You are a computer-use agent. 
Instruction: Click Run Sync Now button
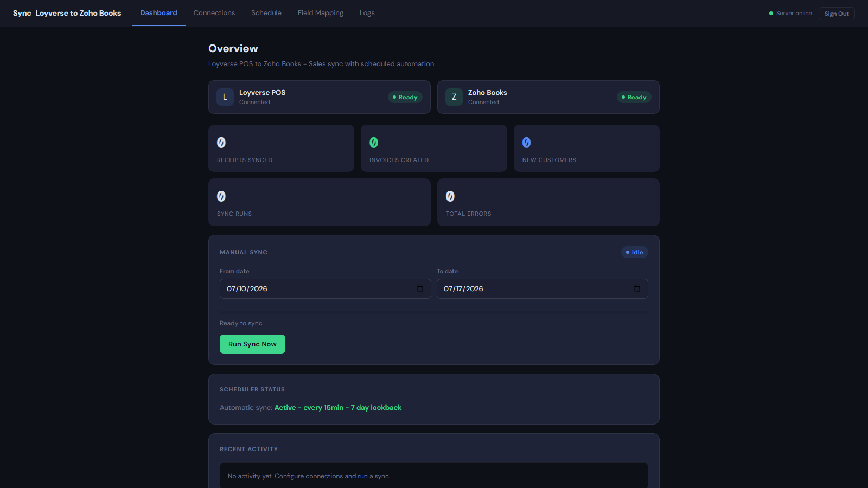(252, 344)
